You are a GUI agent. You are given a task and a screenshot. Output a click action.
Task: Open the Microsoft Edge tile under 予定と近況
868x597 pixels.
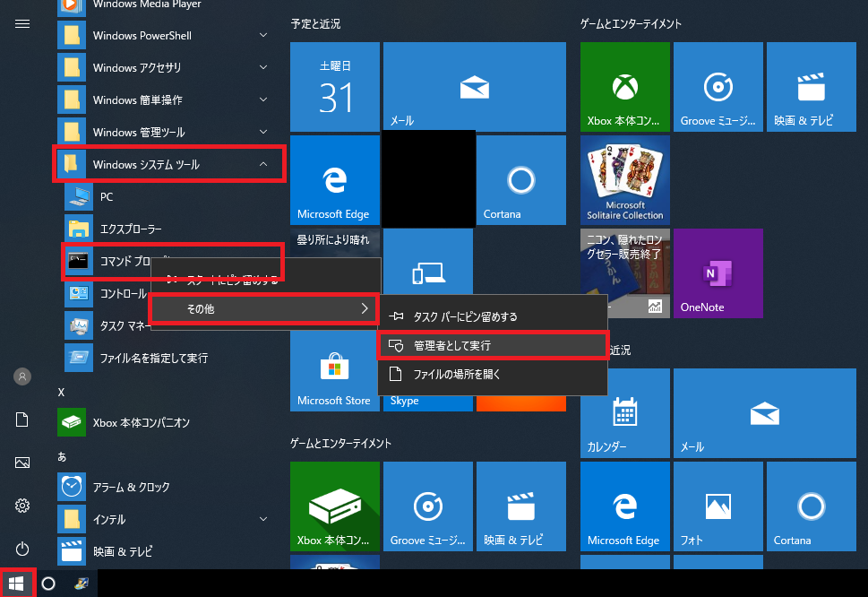(335, 180)
